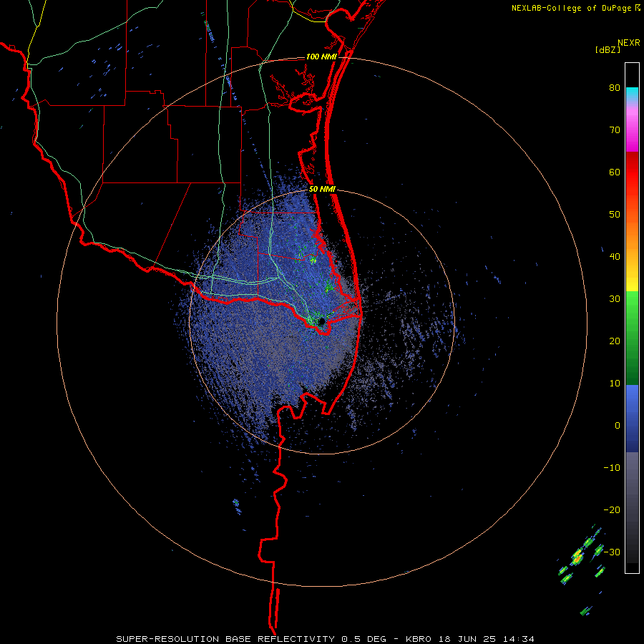
Task: Click the 40 dBZ scale value
Action: (x=615, y=256)
